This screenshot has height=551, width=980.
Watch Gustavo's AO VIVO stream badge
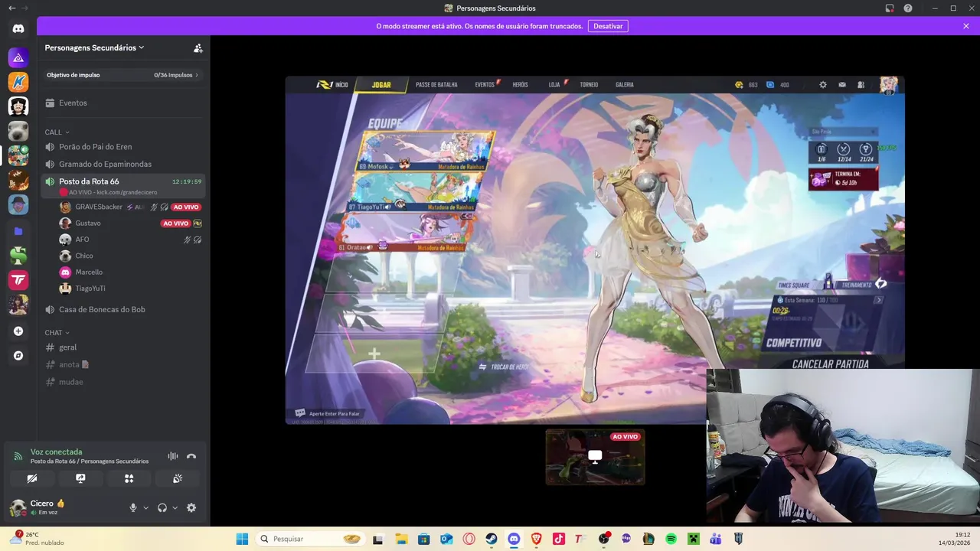tap(175, 223)
